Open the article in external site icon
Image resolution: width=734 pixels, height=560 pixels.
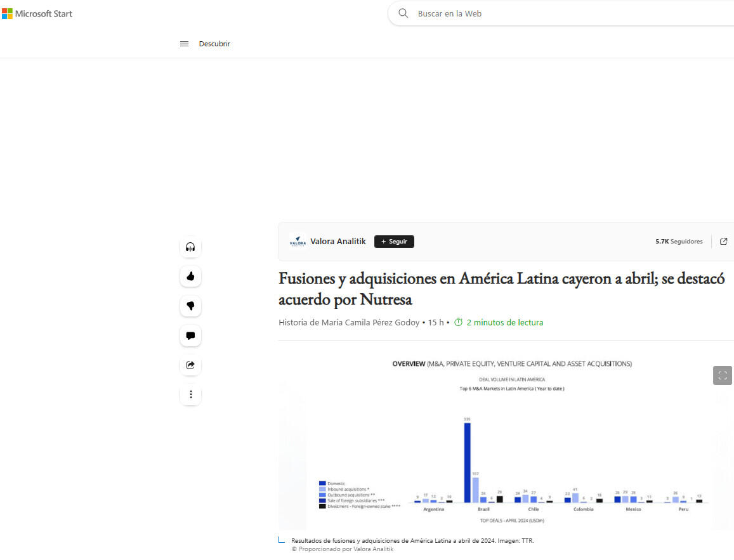point(723,242)
